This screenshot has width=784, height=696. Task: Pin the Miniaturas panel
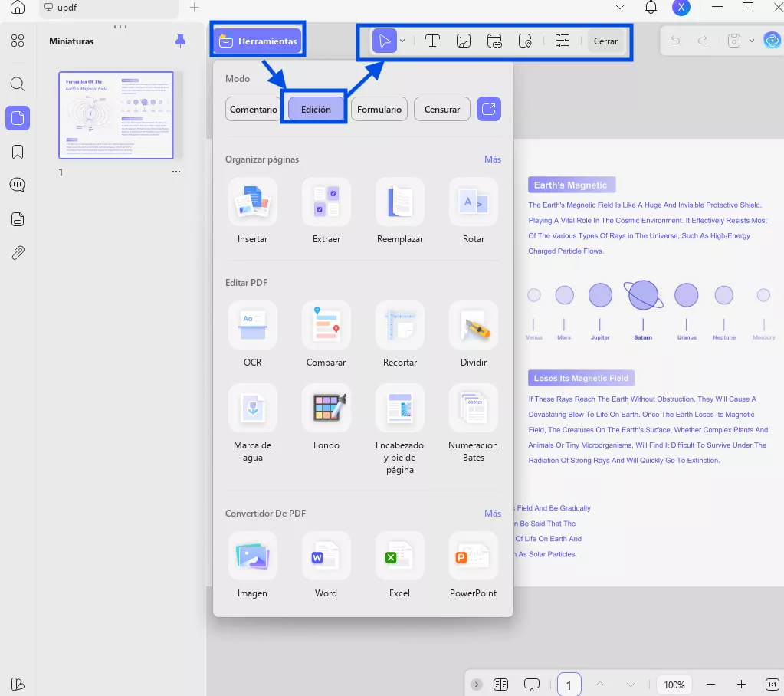[181, 41]
